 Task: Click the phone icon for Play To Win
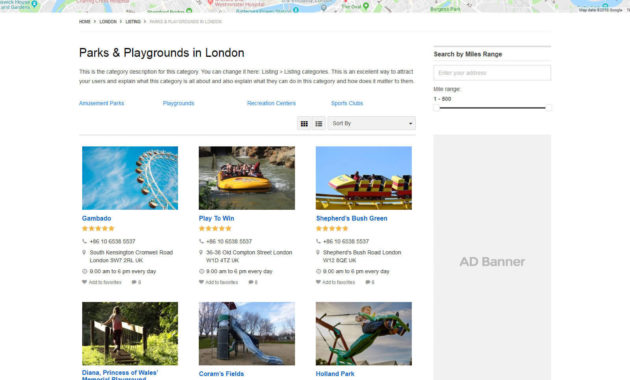pos(201,241)
